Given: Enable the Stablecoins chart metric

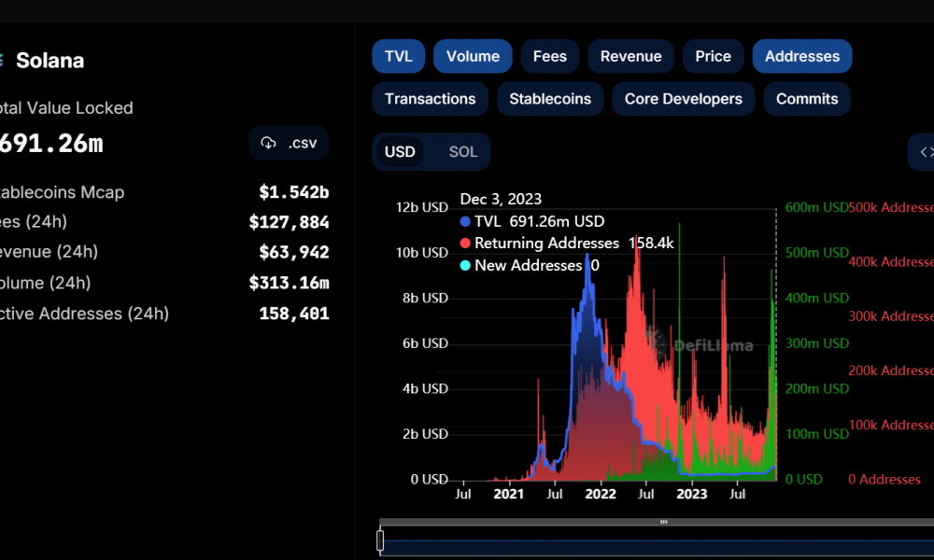Looking at the screenshot, I should tap(550, 99).
